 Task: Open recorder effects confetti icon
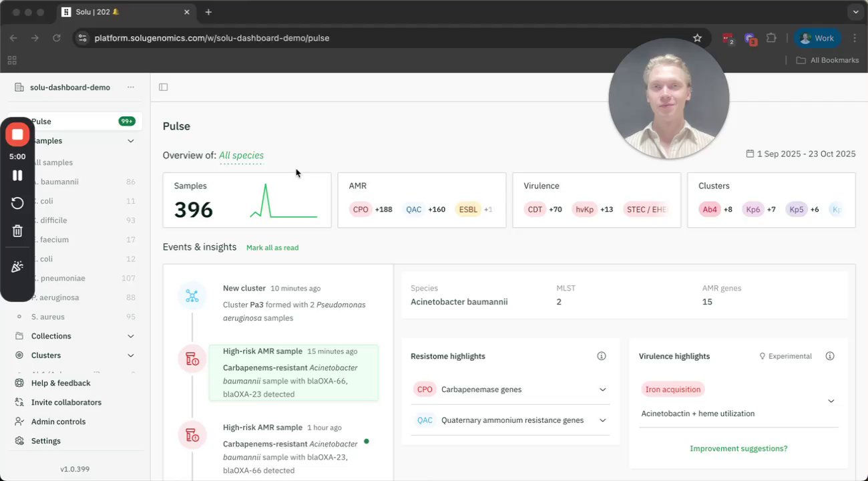click(x=17, y=267)
